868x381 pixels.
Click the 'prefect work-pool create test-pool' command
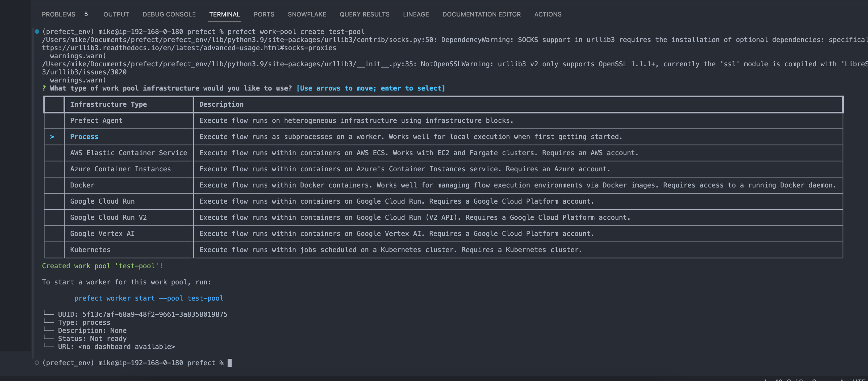pyautogui.click(x=296, y=32)
